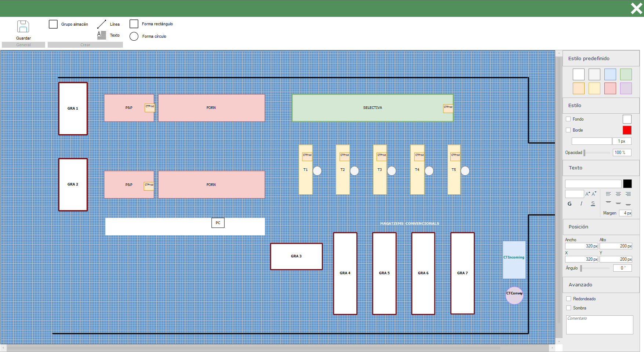Increase the font size
Image resolution: width=644 pixels, height=352 pixels.
[587, 194]
